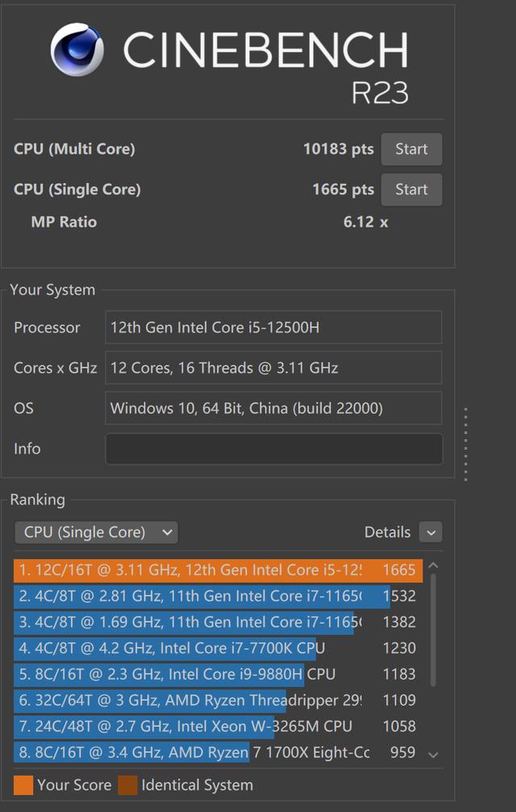The width and height of the screenshot is (516, 812).
Task: Open the CPU (Single Core) ranking dropdown
Action: point(96,532)
